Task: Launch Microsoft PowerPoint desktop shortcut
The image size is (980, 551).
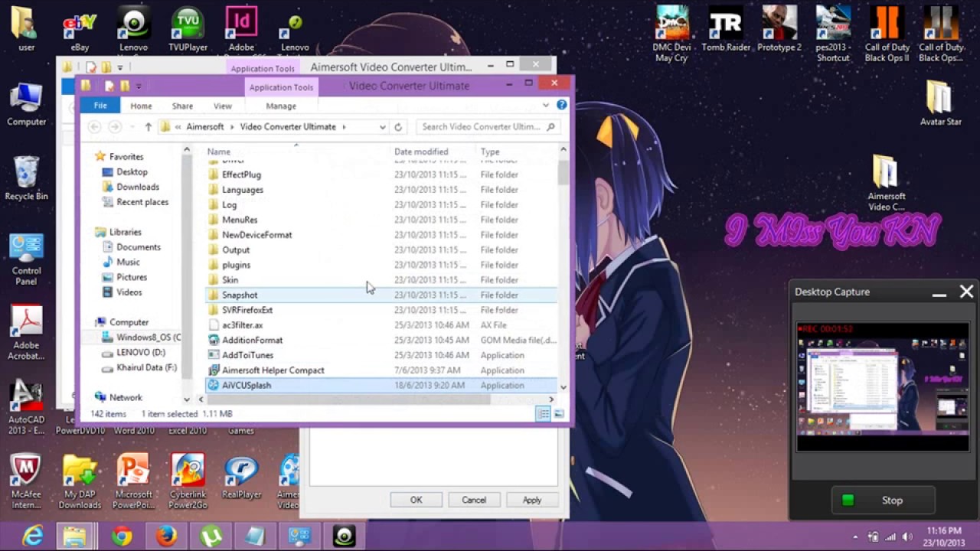Action: click(x=133, y=481)
